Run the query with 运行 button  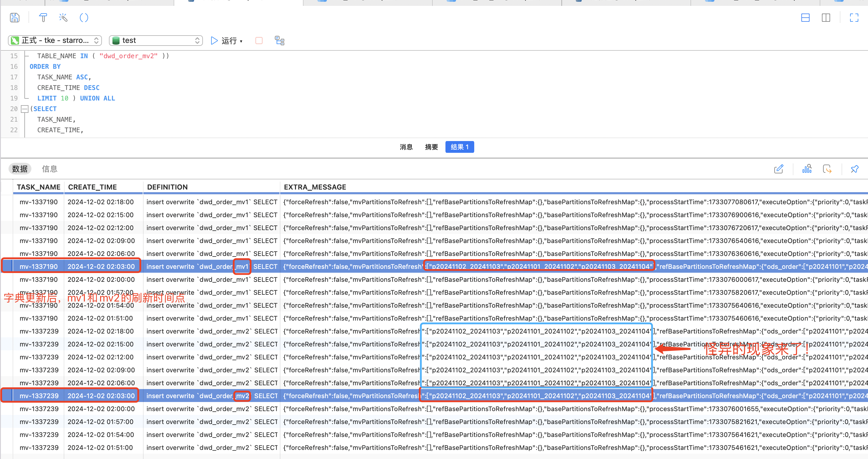pos(224,41)
